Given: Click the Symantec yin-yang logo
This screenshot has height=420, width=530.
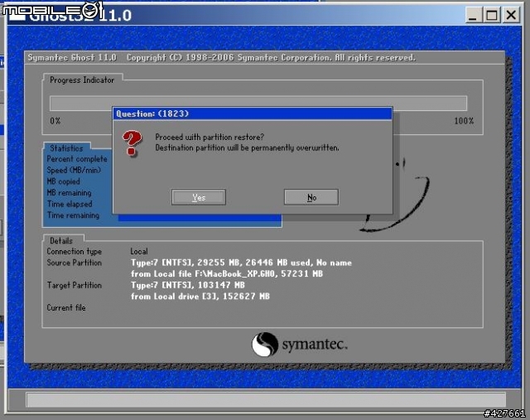Looking at the screenshot, I should [265, 345].
